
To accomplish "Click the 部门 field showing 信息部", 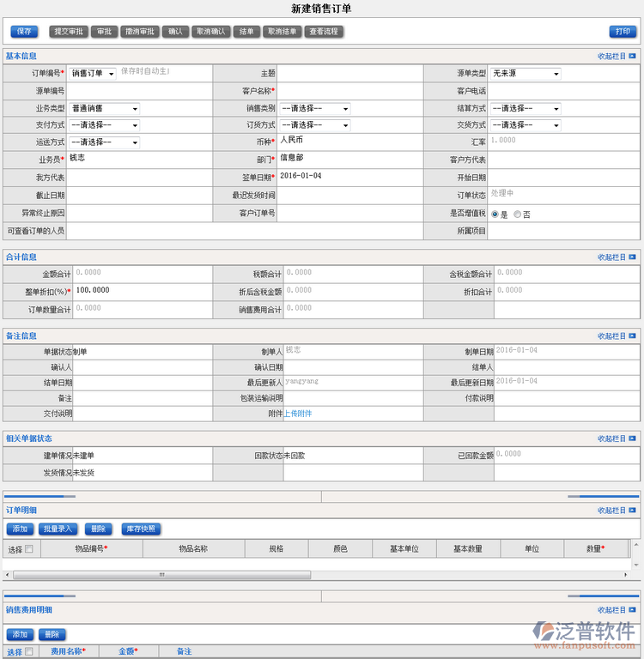I will coord(350,160).
